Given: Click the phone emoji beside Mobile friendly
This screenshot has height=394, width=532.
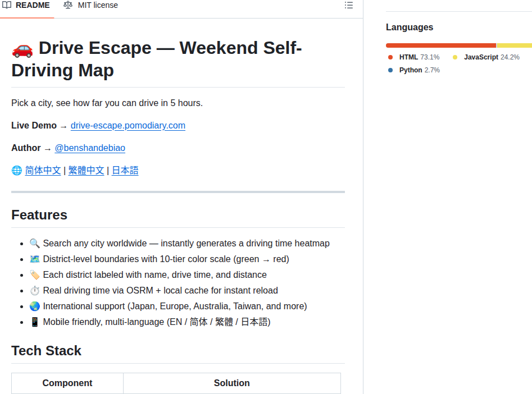Looking at the screenshot, I should coord(35,322).
